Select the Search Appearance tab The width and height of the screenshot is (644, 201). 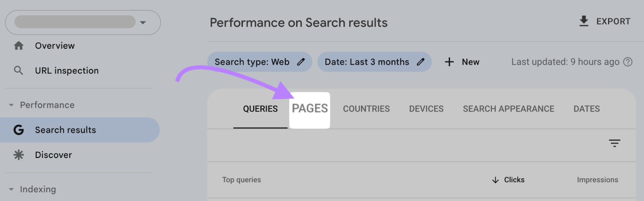coord(508,109)
